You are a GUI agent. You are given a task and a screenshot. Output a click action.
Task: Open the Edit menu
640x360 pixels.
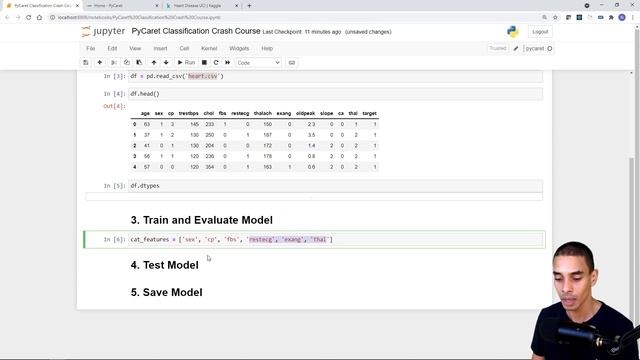tap(112, 48)
